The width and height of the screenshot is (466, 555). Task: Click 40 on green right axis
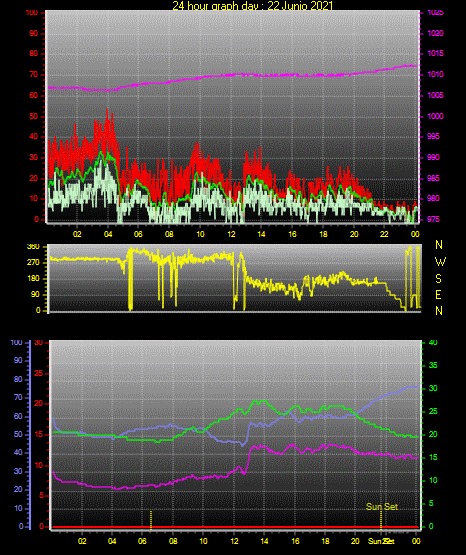[x=433, y=342]
